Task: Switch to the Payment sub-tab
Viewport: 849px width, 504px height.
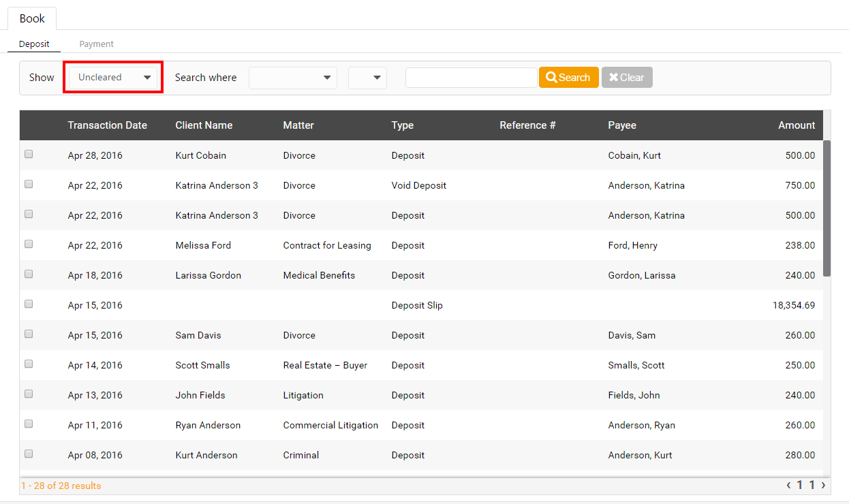Action: tap(96, 44)
